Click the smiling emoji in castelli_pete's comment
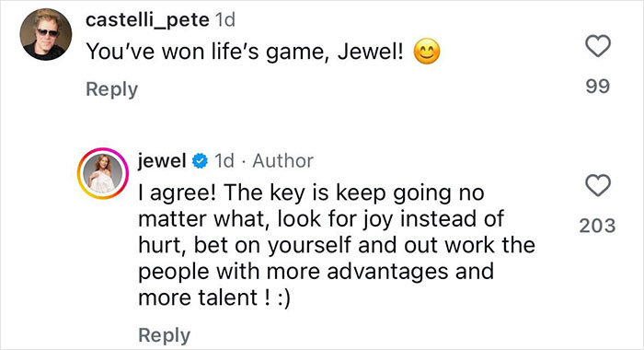This screenshot has width=644, height=350. point(427,51)
